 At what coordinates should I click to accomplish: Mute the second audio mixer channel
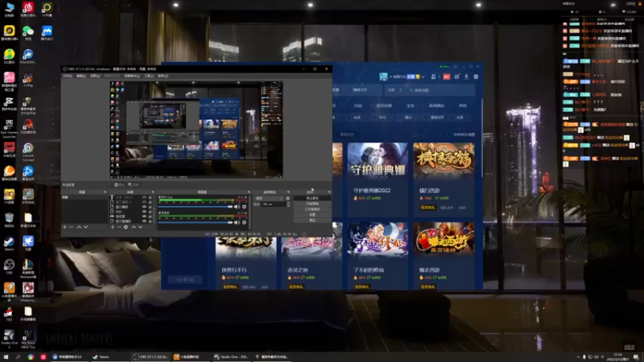click(x=237, y=223)
